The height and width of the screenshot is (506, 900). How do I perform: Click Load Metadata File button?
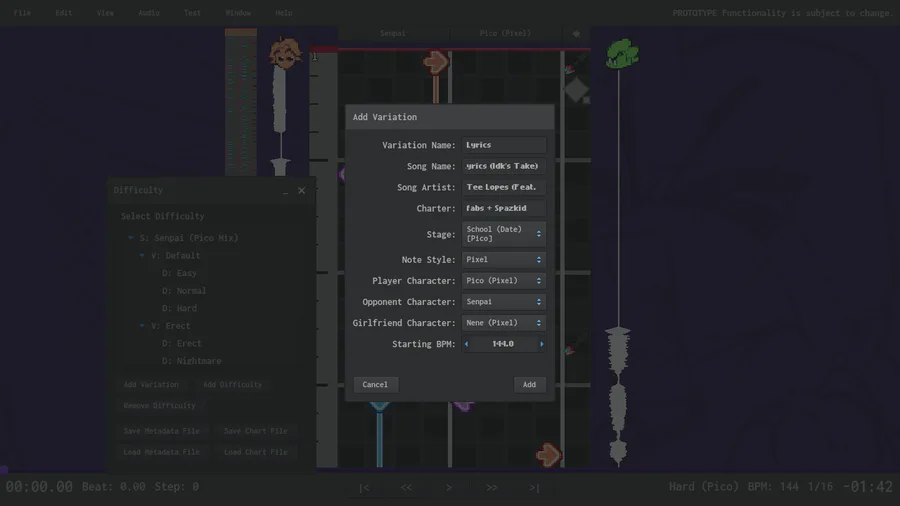161,452
